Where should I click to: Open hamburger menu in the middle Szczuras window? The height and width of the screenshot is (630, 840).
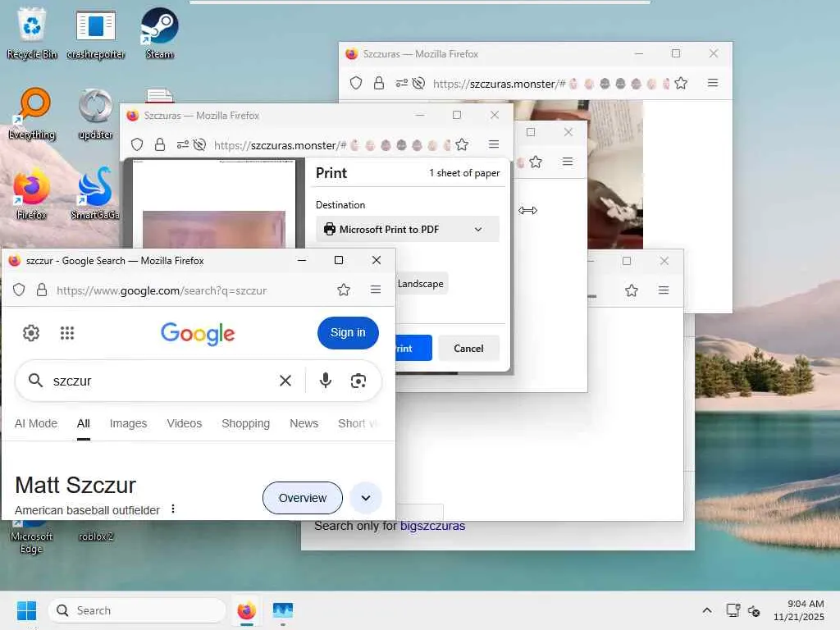tap(494, 144)
